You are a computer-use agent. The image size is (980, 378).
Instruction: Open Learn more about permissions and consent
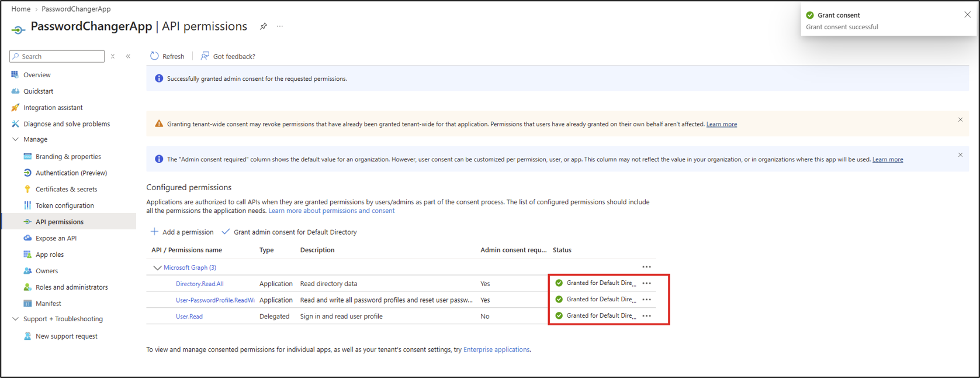point(331,211)
